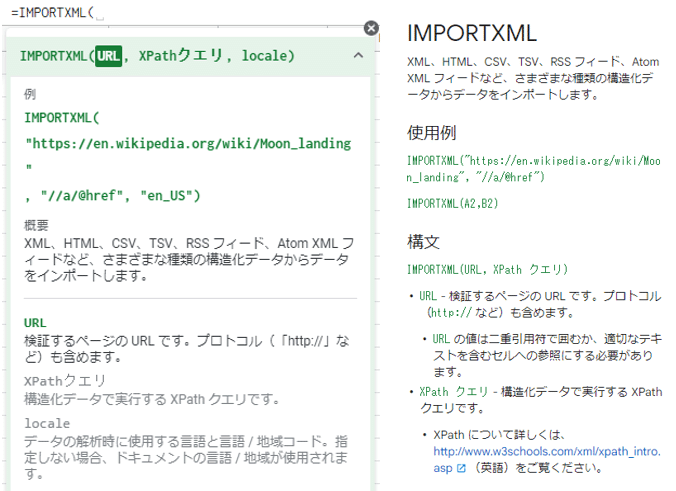
Task: Click the IMPORTXML(A2,B2) example code
Action: [x=452, y=203]
